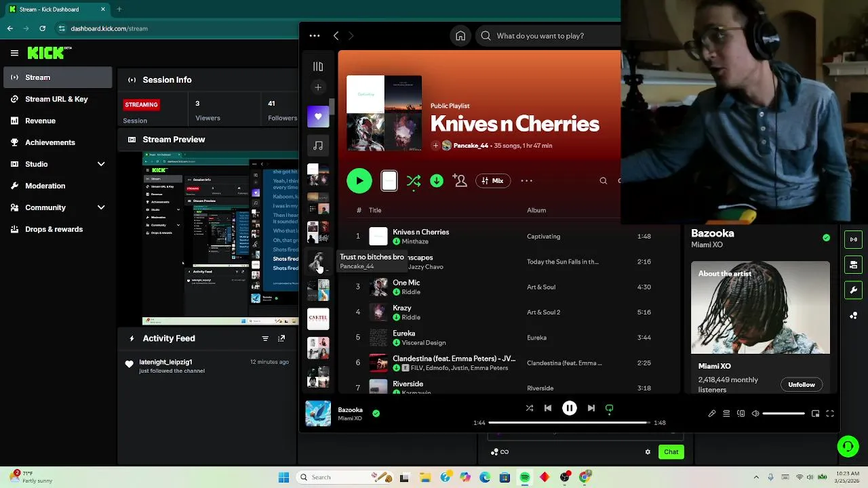Viewport: 868px width, 488px height.
Task: Click the Mix button
Action: click(493, 181)
